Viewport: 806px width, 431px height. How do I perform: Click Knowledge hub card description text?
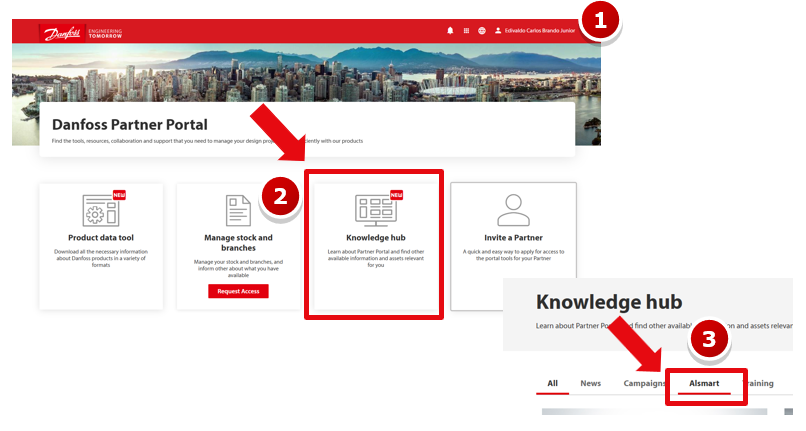(376, 258)
